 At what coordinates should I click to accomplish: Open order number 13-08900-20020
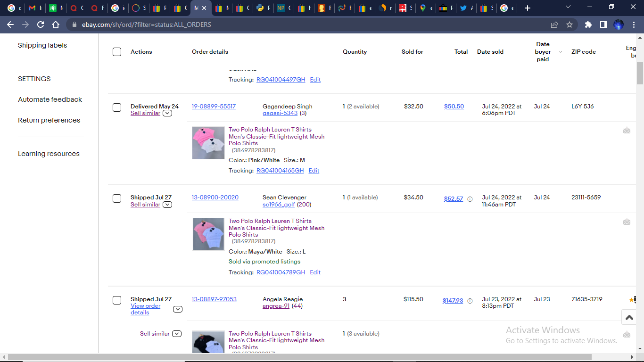point(215,197)
